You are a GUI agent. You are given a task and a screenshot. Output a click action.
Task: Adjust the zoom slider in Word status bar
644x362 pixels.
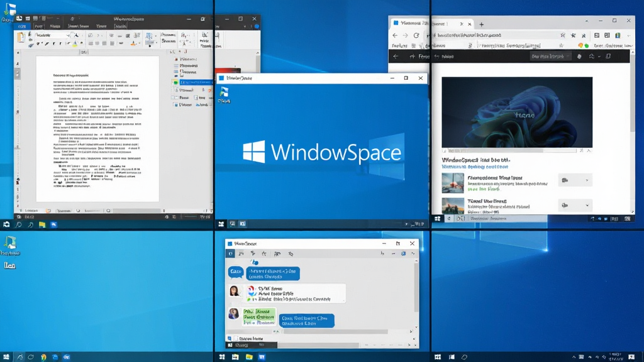coord(190,216)
